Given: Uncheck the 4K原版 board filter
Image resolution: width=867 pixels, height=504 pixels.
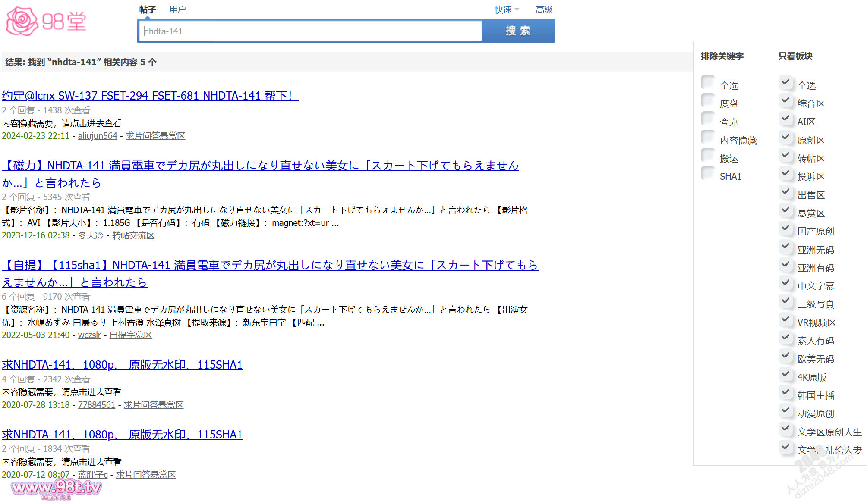Looking at the screenshot, I should [786, 374].
